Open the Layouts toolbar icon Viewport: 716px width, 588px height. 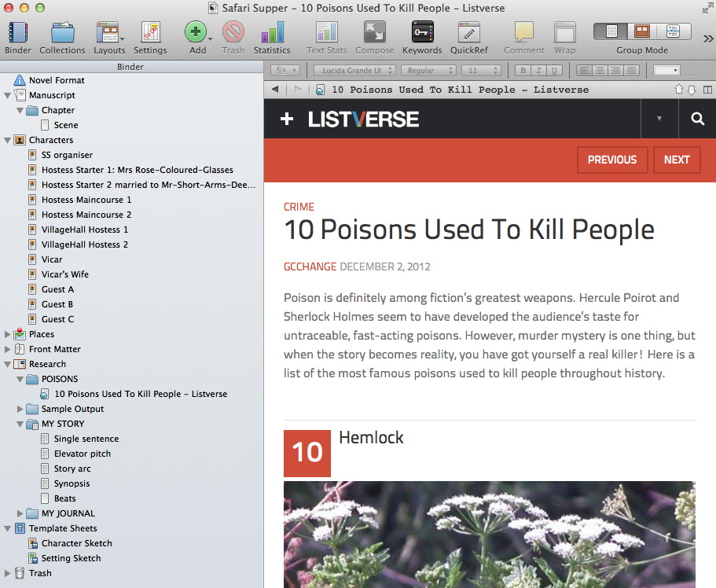coord(108,33)
